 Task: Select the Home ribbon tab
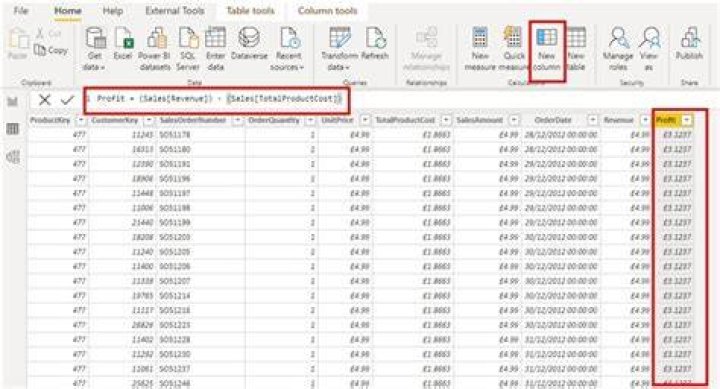coord(68,10)
